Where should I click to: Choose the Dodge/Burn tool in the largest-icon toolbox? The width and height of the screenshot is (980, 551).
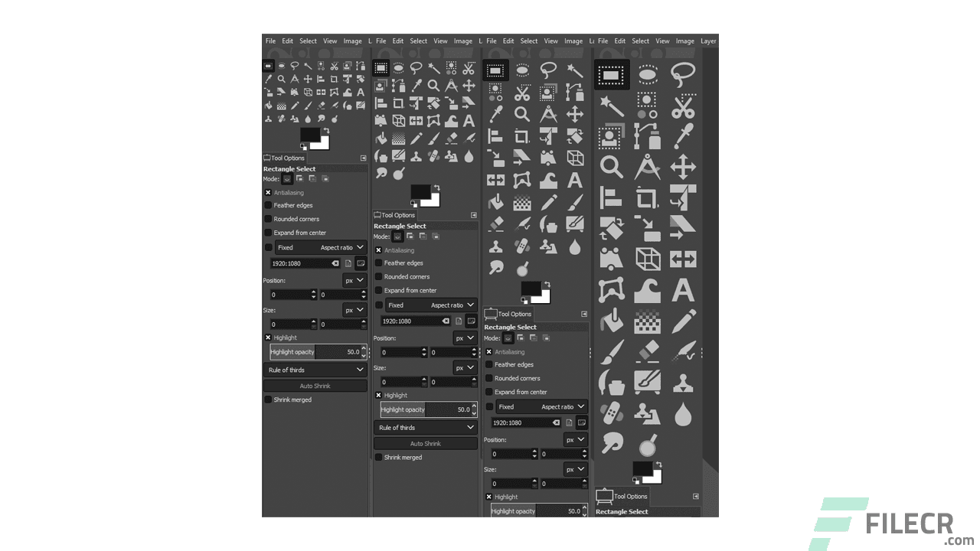[647, 444]
